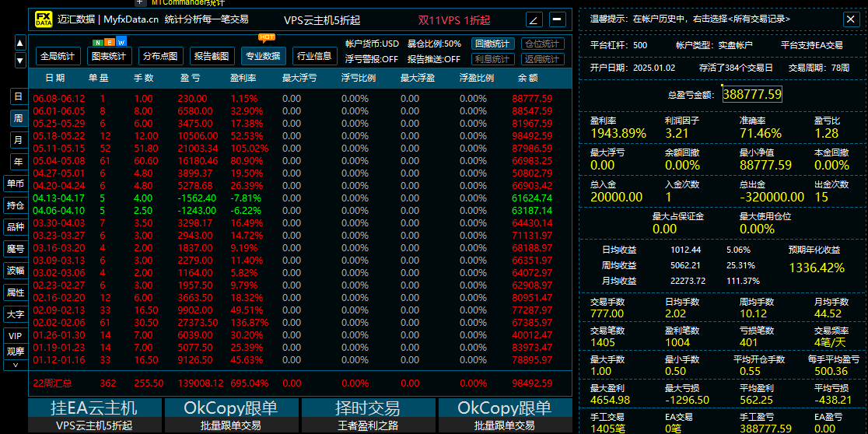Click the 最大浮亏 column header
Image resolution: width=868 pixels, height=434 pixels.
coord(299,78)
